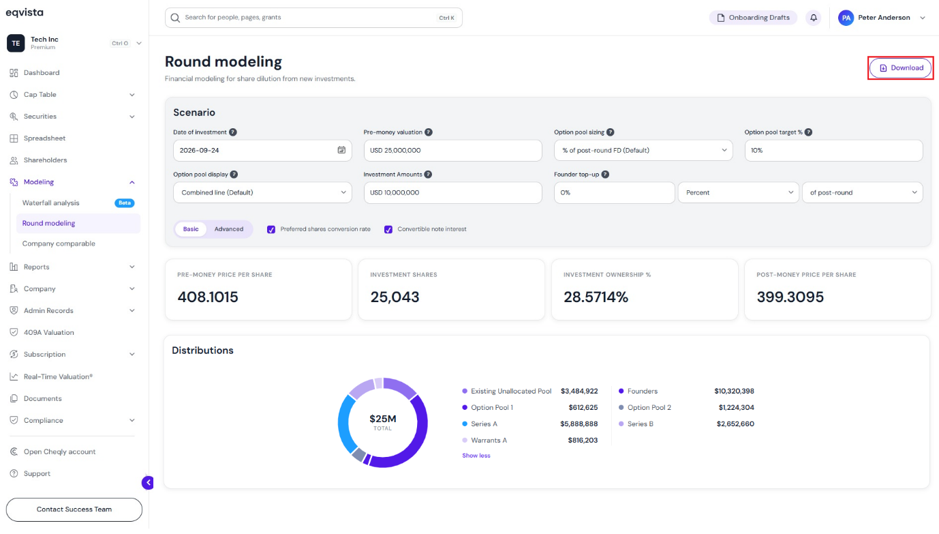Expand the Reports menu chevron
The height and width of the screenshot is (534, 939).
coord(132,267)
